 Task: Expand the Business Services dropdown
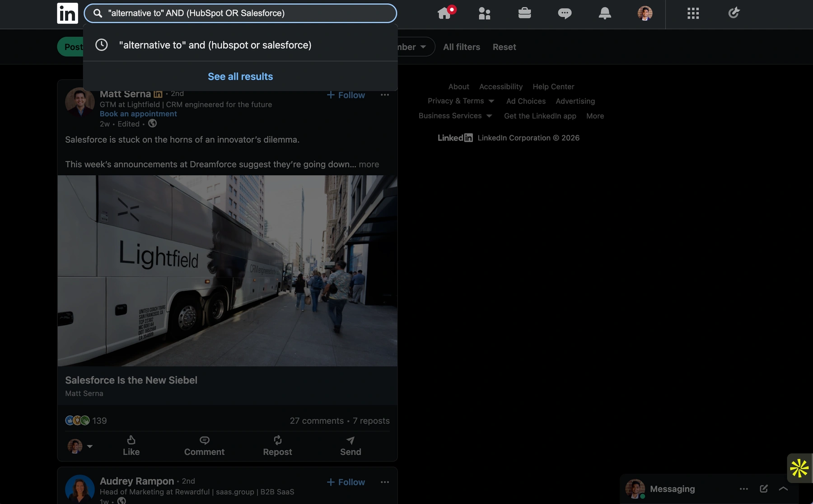(x=455, y=116)
